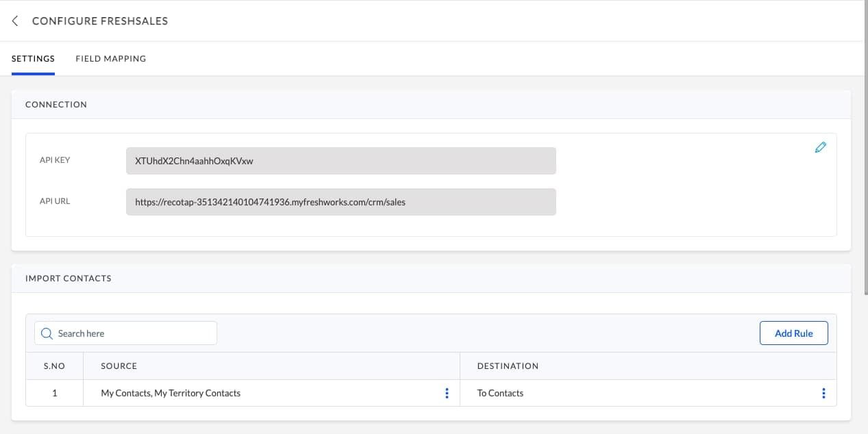Go back using the arrow beside Configure Freshsales
The image size is (868, 434).
15,21
